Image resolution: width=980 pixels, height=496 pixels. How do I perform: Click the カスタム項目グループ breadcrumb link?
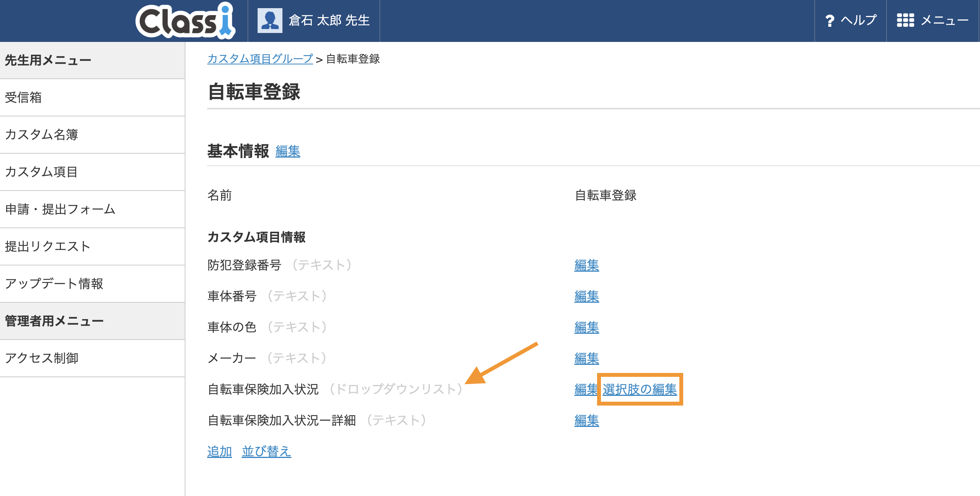(260, 59)
